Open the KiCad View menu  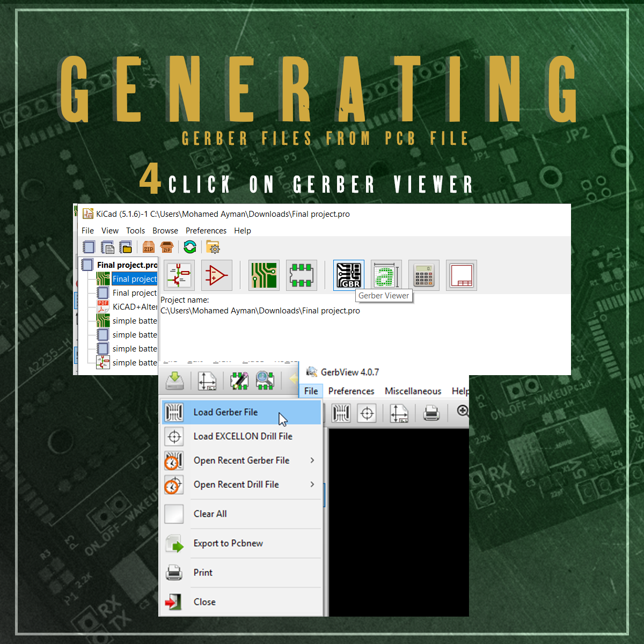(110, 231)
